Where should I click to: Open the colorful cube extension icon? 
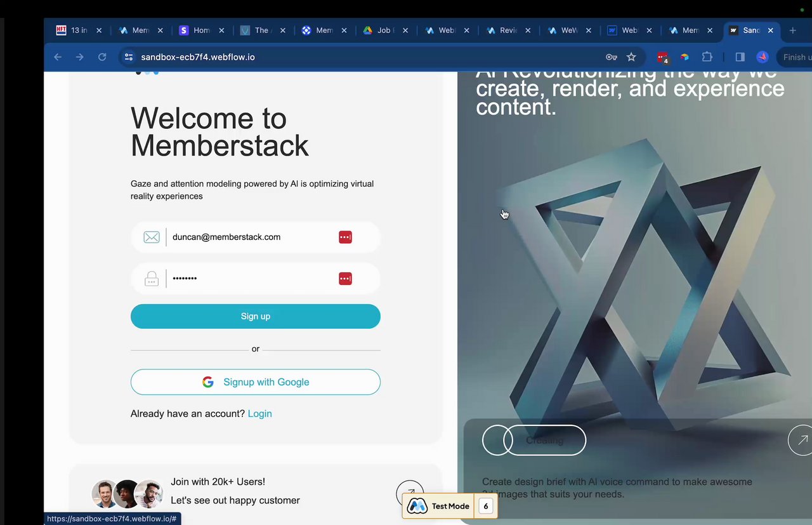coord(684,57)
